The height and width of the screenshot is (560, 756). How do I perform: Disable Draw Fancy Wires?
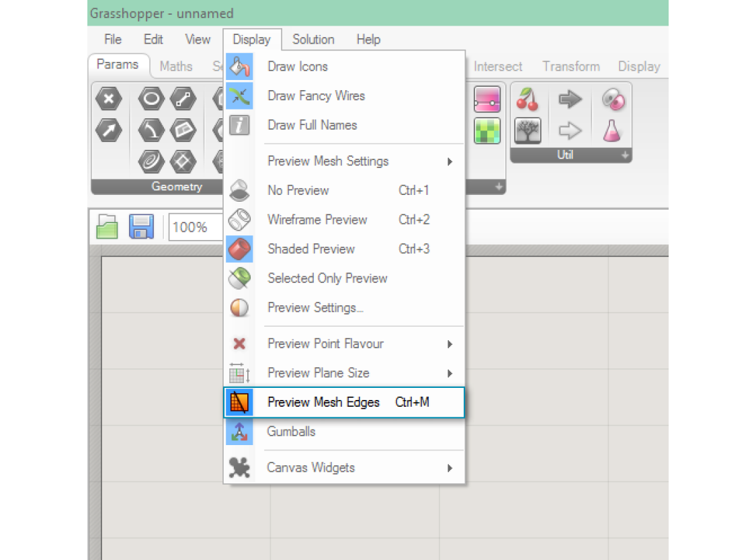coord(316,96)
